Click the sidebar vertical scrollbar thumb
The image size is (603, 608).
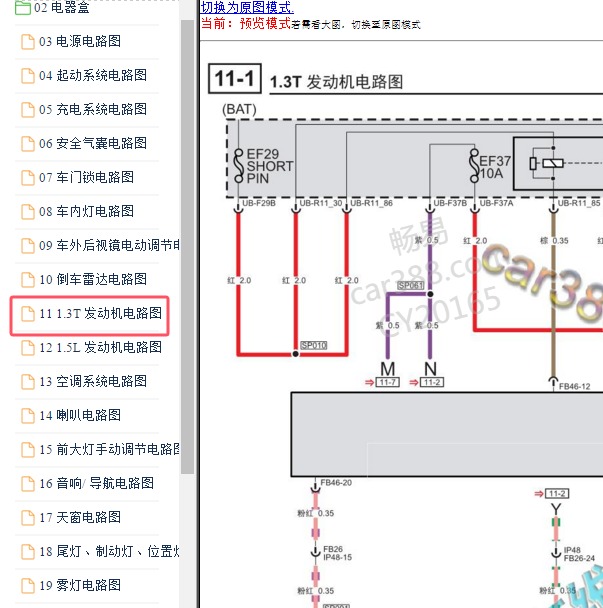point(187,247)
